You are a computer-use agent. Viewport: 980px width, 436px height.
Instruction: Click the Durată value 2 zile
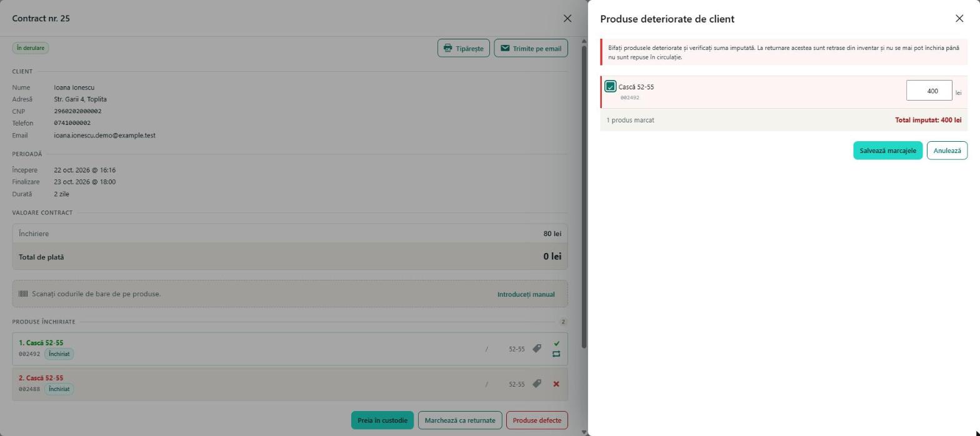(61, 194)
